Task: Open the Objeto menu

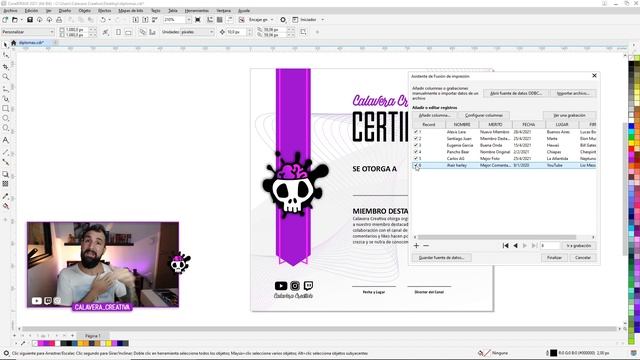Action: [x=84, y=11]
